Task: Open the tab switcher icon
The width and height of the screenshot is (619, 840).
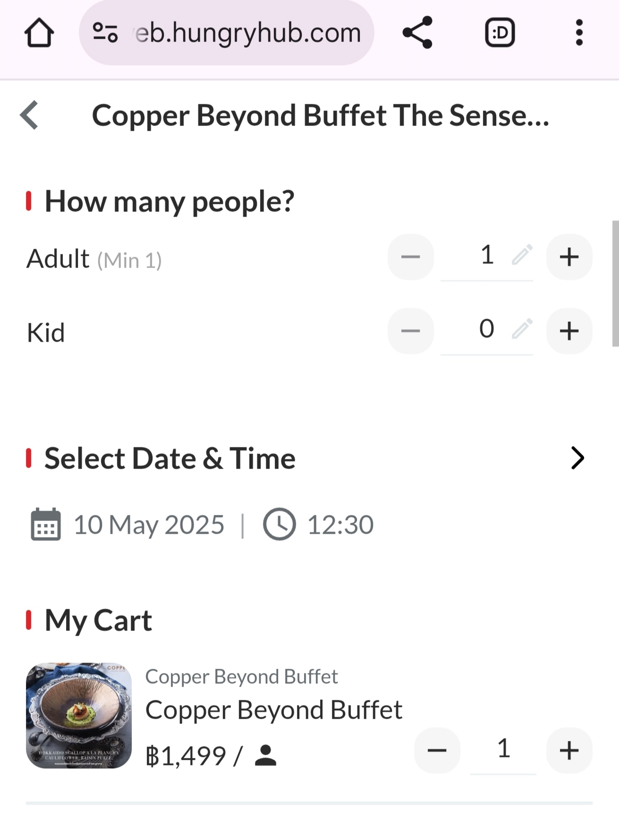Action: click(500, 33)
